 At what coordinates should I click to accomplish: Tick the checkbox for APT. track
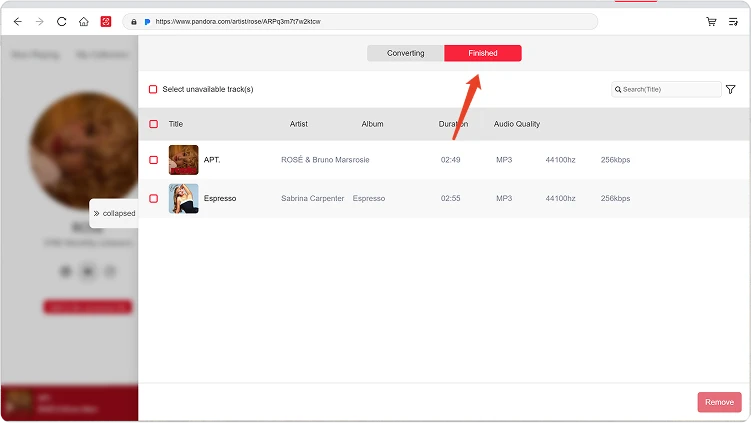[153, 160]
